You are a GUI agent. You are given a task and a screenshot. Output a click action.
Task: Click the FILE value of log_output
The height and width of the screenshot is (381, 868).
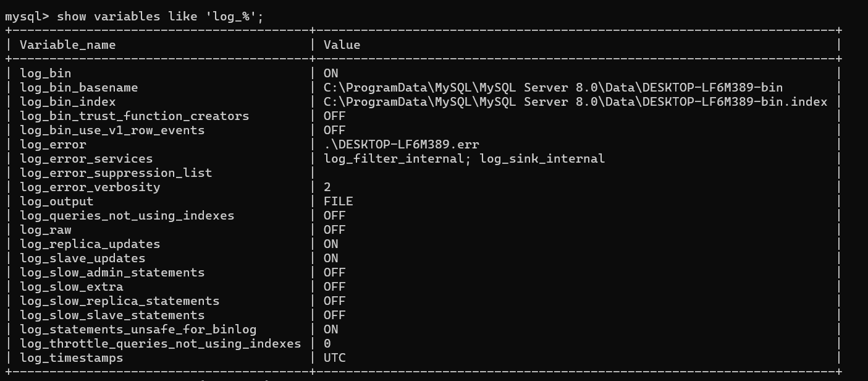click(x=338, y=202)
